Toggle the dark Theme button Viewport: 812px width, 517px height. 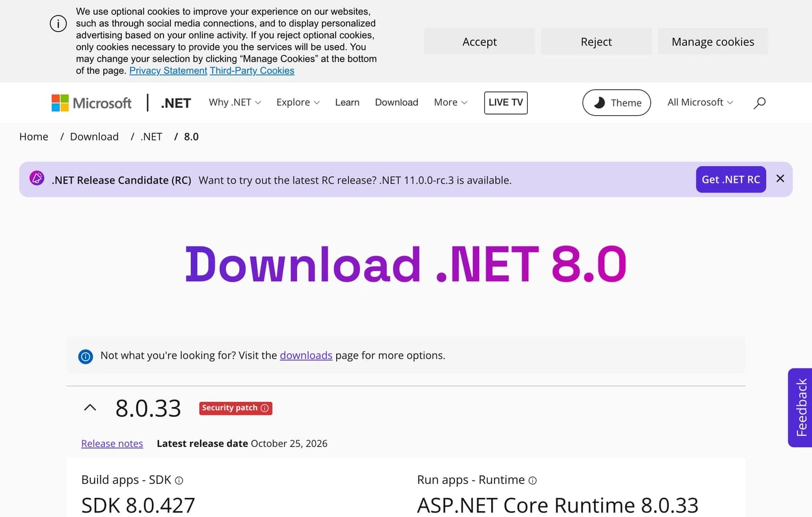pos(616,103)
